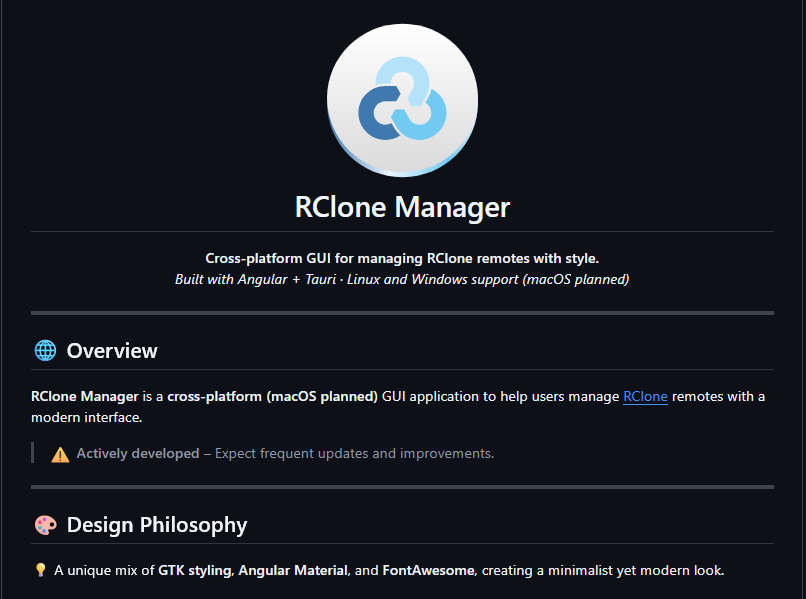
Task: Click the 'Actively developed' note text
Action: coord(138,453)
